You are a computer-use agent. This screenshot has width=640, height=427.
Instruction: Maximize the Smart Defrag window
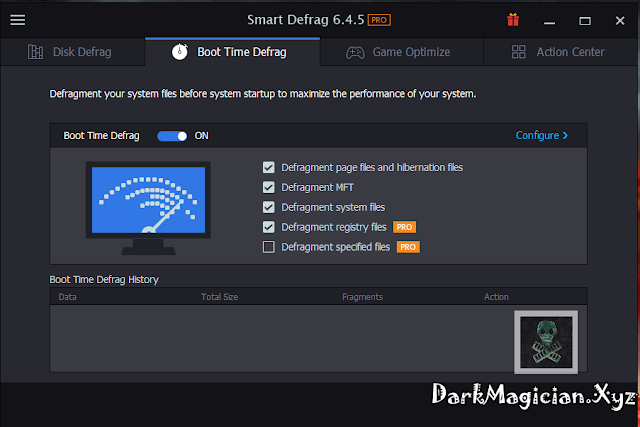coord(585,20)
